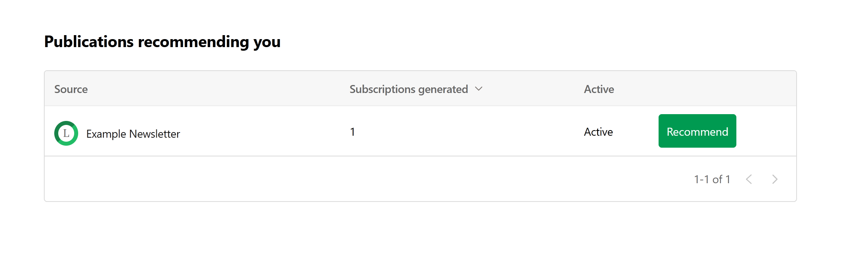Open the Example Newsletter name link
Screen dimensions: 868x271
coord(133,134)
